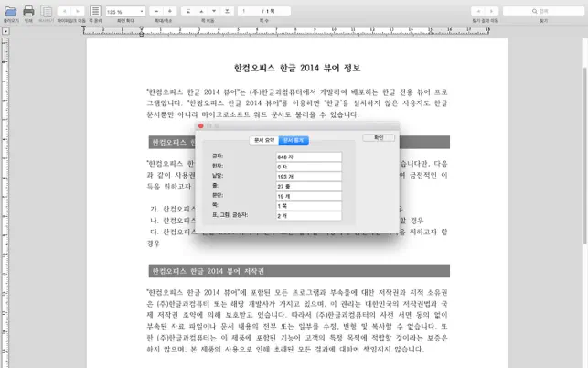The height and width of the screenshot is (368, 588).
Task: Click the 0 자 hanja count field
Action: pyautogui.click(x=309, y=167)
